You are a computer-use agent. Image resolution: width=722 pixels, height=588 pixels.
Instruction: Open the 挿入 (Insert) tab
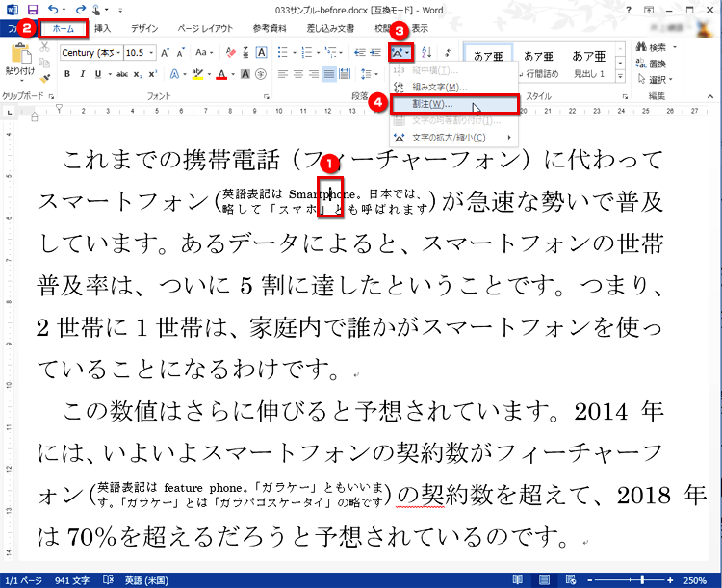click(x=102, y=29)
